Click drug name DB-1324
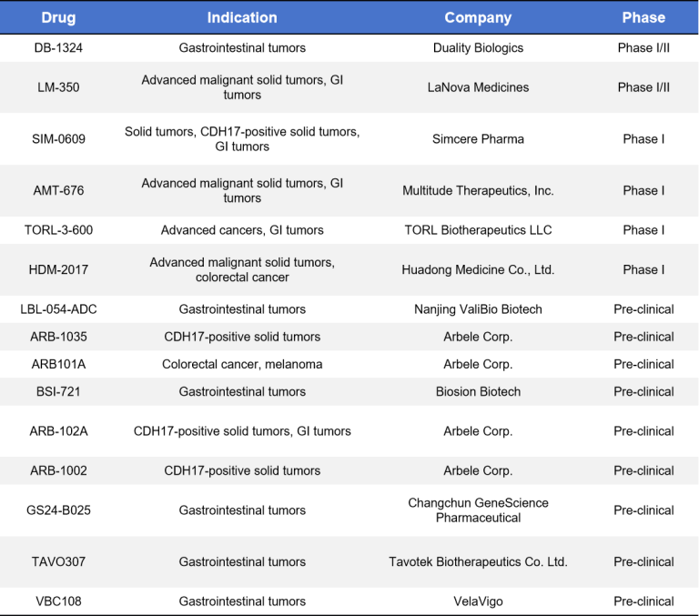699x616 pixels. click(58, 47)
